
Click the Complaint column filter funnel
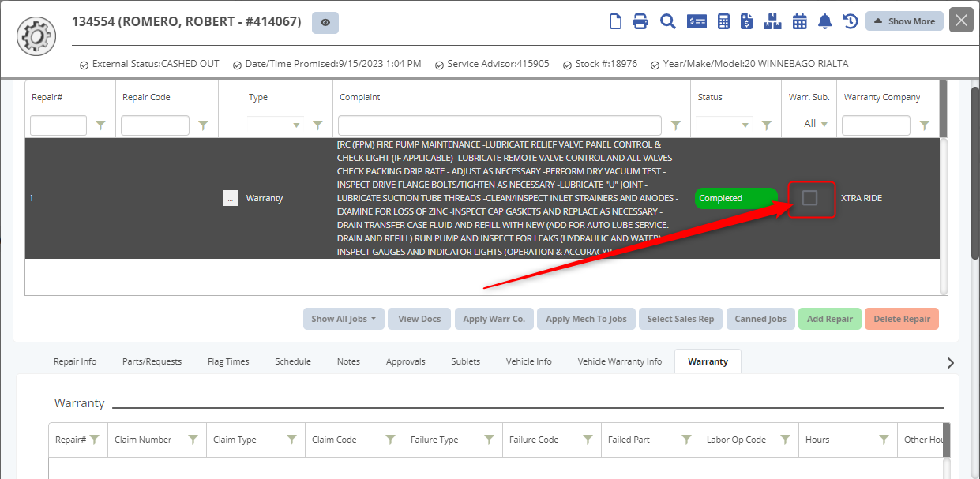point(675,125)
